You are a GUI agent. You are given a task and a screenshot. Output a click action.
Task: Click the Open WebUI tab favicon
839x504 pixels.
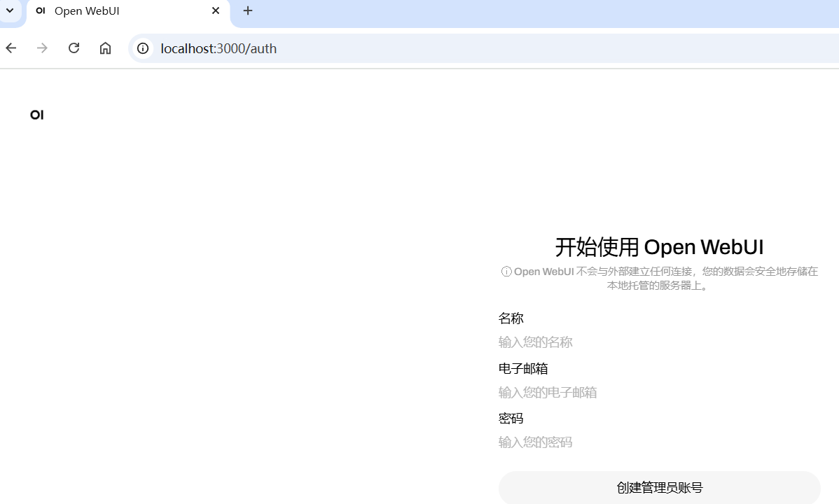point(41,10)
